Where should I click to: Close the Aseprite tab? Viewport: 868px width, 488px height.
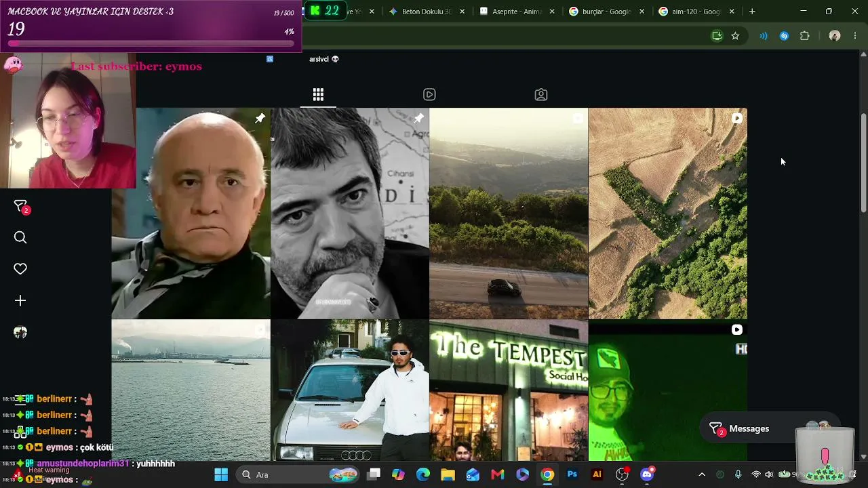click(552, 12)
